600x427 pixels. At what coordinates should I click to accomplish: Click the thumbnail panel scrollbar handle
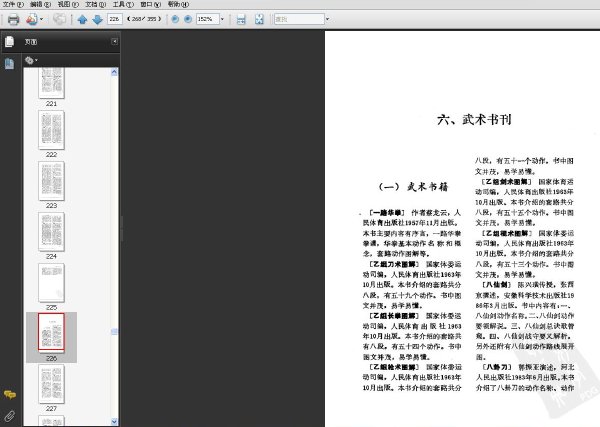[x=114, y=331]
